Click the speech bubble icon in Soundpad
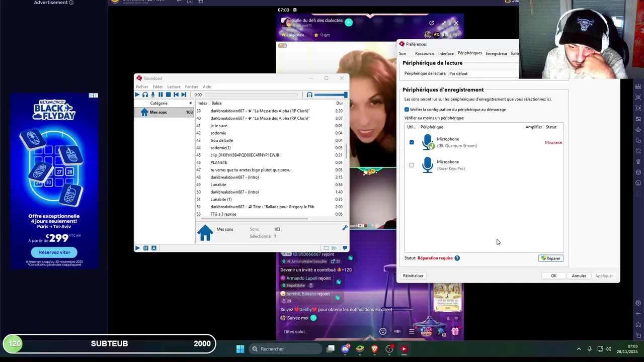The height and width of the screenshot is (362, 644). point(345,248)
